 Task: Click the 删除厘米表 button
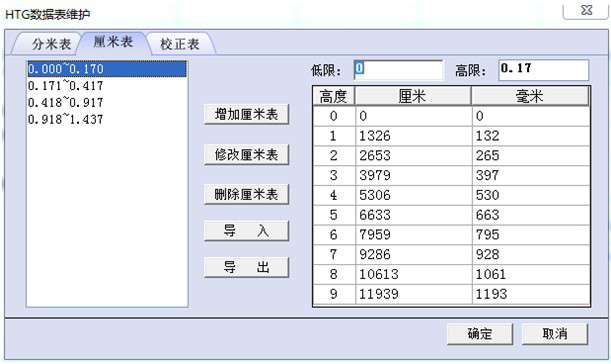coord(246,194)
